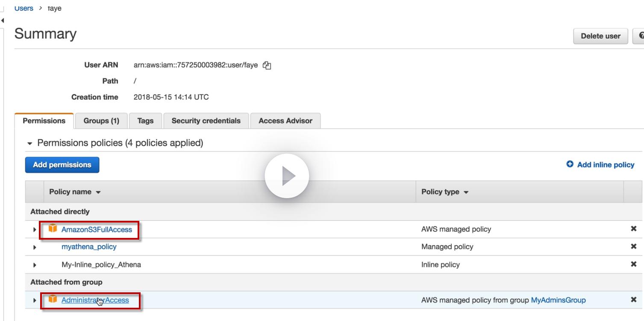Screen dimensions: 644x321
Task: Go back to Users breadcrumb
Action: [24, 8]
